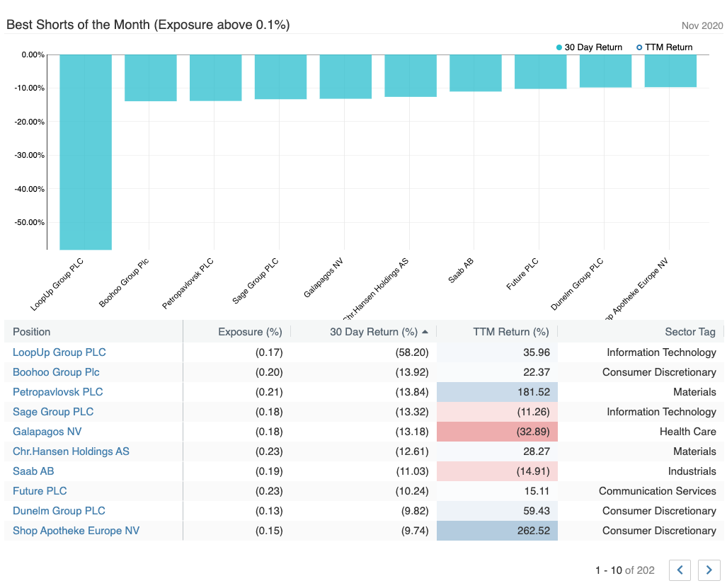Image resolution: width=727 pixels, height=588 pixels.
Task: Select 30 Day Return cell (9.74)
Action: (x=364, y=531)
